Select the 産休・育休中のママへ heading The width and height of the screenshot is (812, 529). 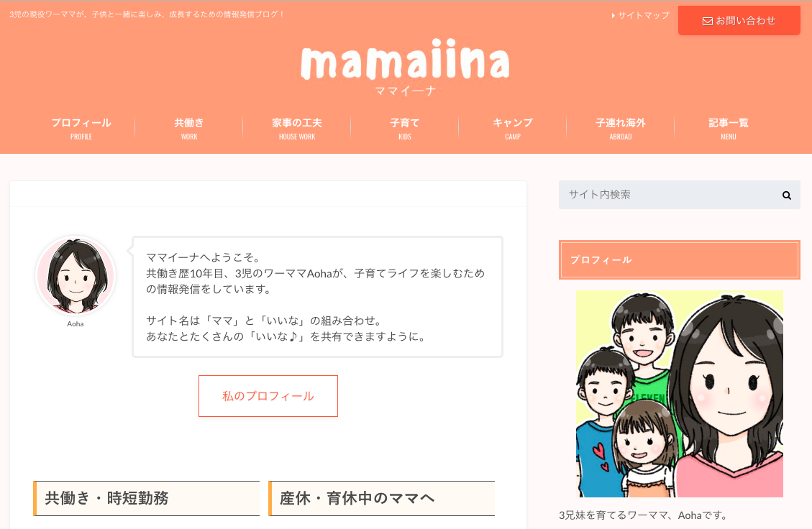tap(382, 499)
